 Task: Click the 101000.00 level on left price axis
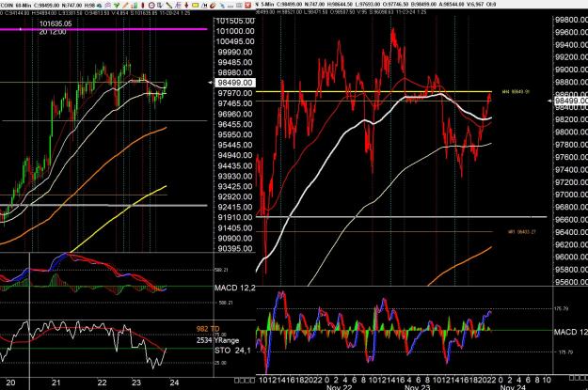235,31
